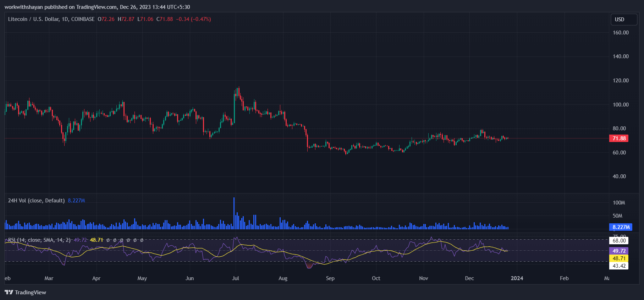Viewport: 644px width, 300px height.
Task: Click the Sep label on time axis
Action: pyautogui.click(x=330, y=278)
